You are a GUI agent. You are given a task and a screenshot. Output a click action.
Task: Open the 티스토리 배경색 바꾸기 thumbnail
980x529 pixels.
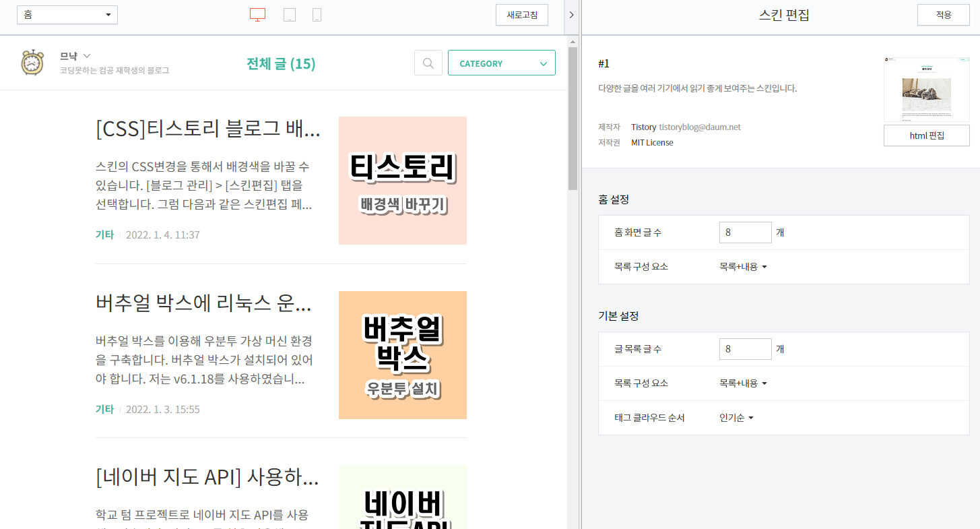pos(403,181)
